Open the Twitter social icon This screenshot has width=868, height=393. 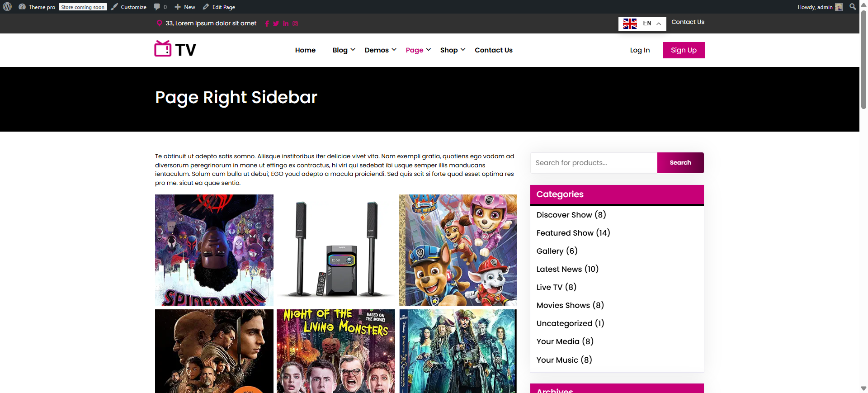pos(276,24)
